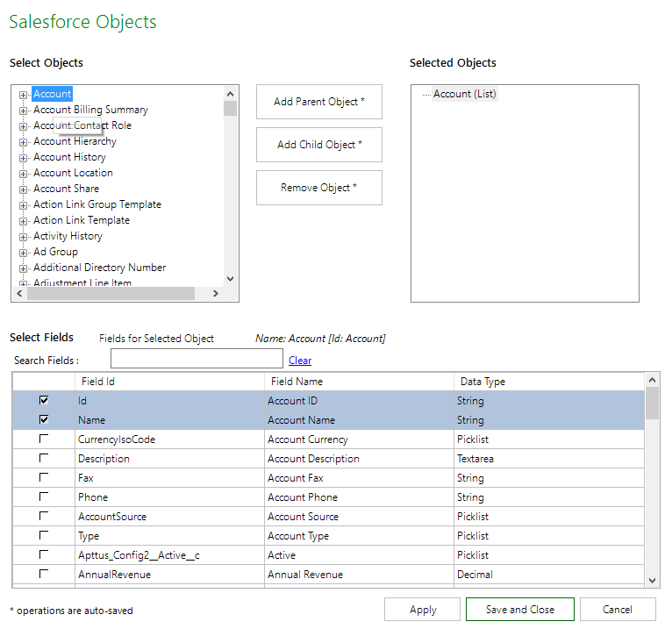Select Account Location object

tap(73, 173)
